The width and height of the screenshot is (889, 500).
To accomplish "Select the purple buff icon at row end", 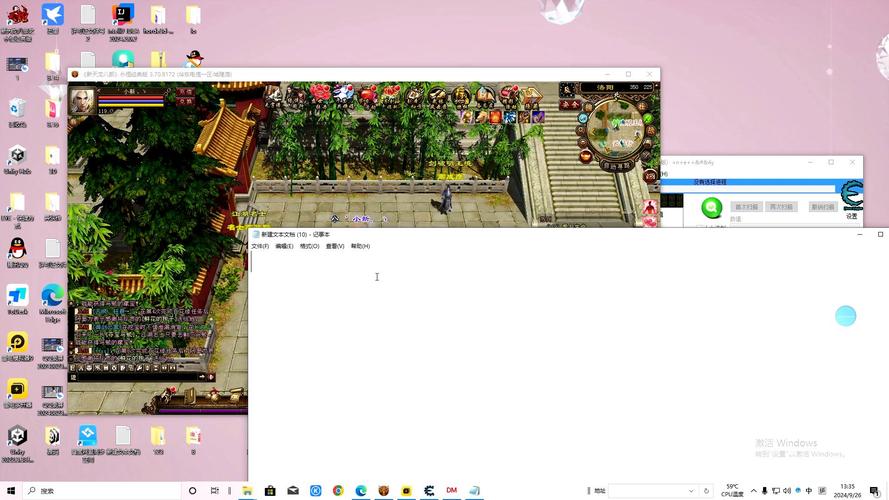I will tap(537, 117).
